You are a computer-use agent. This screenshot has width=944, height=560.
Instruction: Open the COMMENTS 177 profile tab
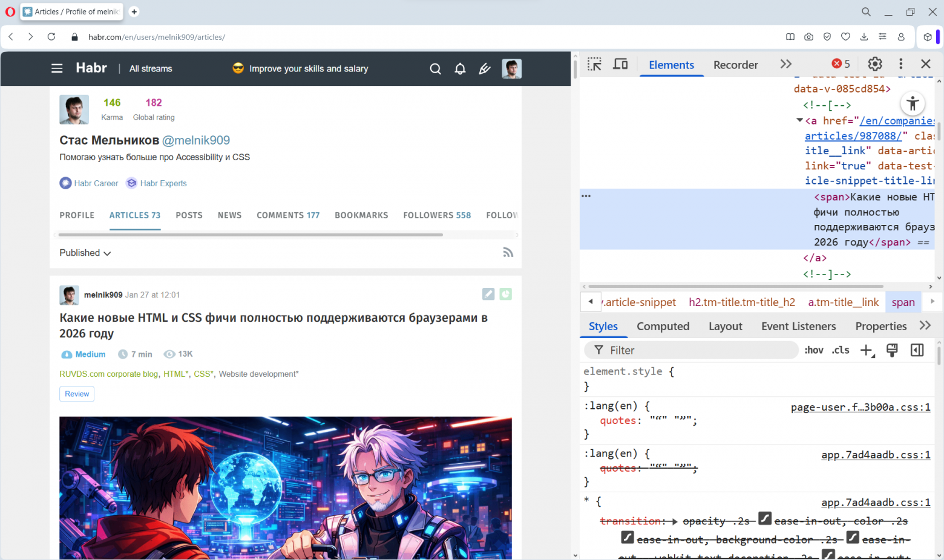pos(288,215)
